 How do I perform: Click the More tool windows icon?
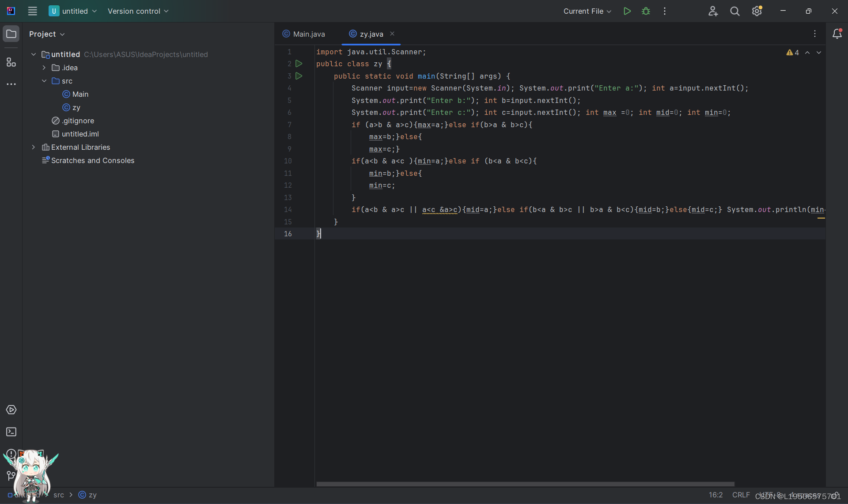point(11,84)
